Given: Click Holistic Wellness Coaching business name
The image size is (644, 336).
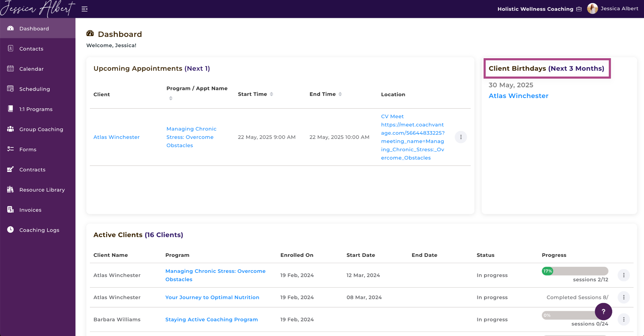Looking at the screenshot, I should [535, 9].
